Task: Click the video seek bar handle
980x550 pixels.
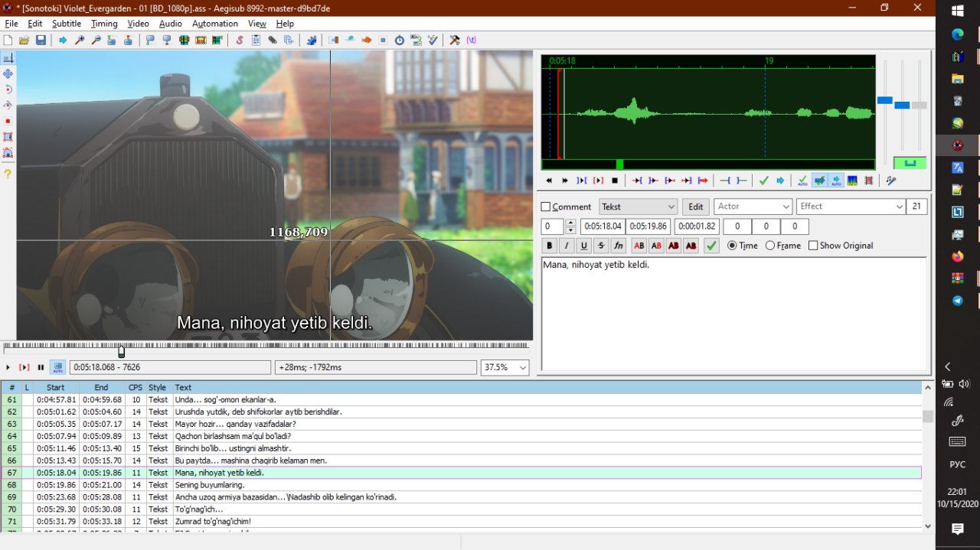Action: 121,351
